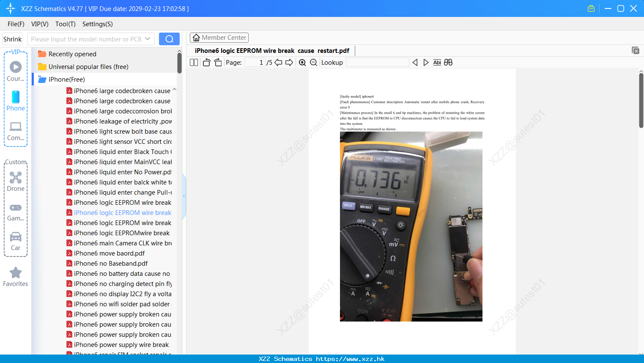644x363 pixels.
Task: Close the open PDF tab
Action: (x=636, y=50)
